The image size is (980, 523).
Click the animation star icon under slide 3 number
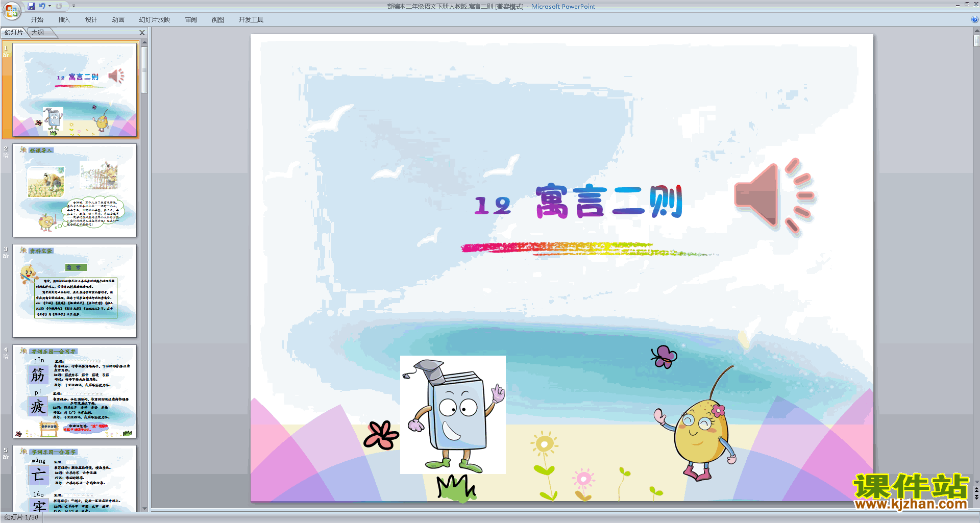click(x=6, y=256)
